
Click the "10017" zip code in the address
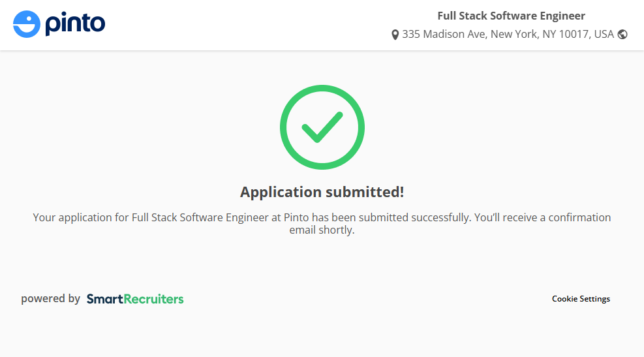coord(574,34)
